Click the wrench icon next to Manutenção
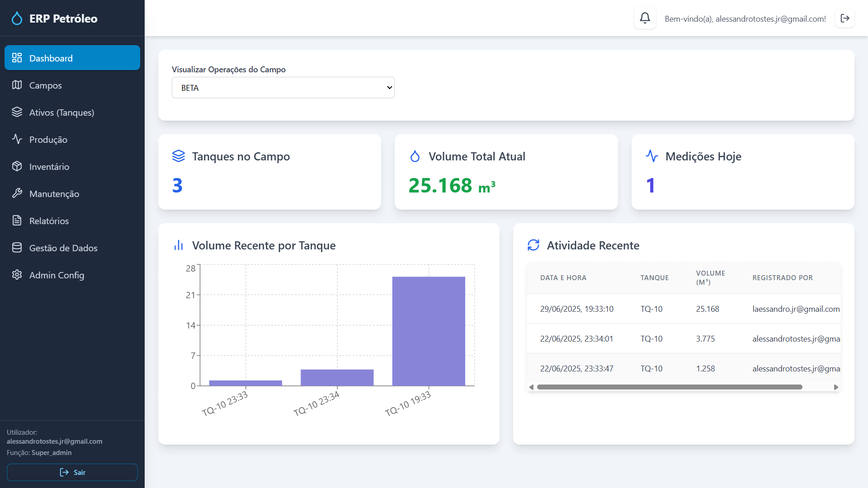The height and width of the screenshot is (488, 868). (x=17, y=193)
